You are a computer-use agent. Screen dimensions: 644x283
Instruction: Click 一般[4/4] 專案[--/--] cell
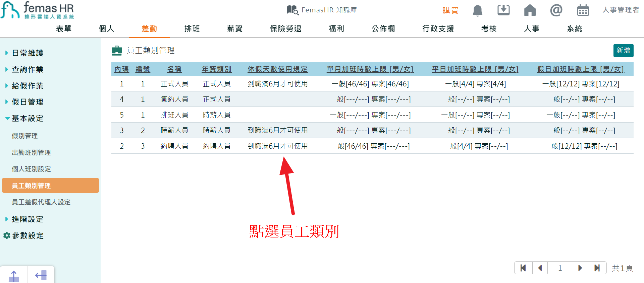click(x=476, y=146)
